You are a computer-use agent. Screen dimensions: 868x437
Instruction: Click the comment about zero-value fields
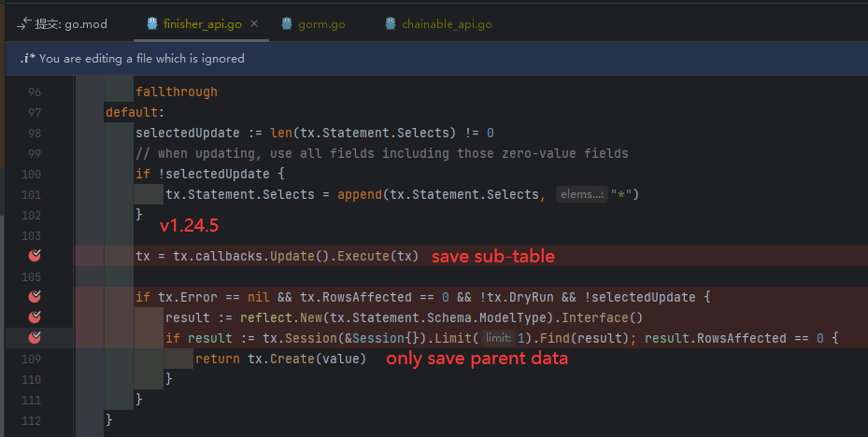(382, 153)
